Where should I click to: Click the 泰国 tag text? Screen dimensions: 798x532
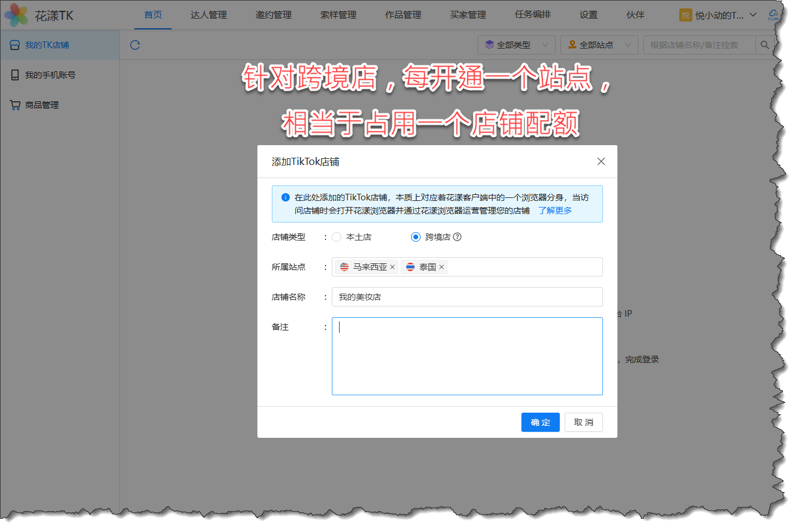tap(428, 267)
